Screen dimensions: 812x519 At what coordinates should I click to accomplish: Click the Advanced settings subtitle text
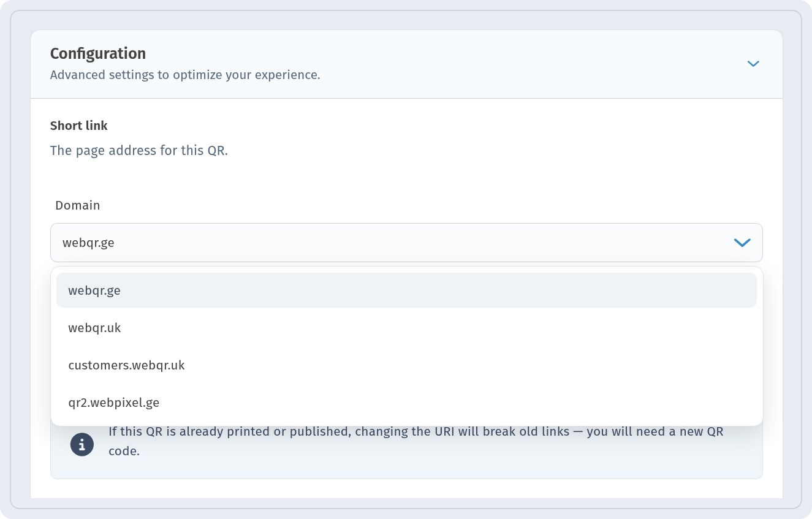click(185, 75)
